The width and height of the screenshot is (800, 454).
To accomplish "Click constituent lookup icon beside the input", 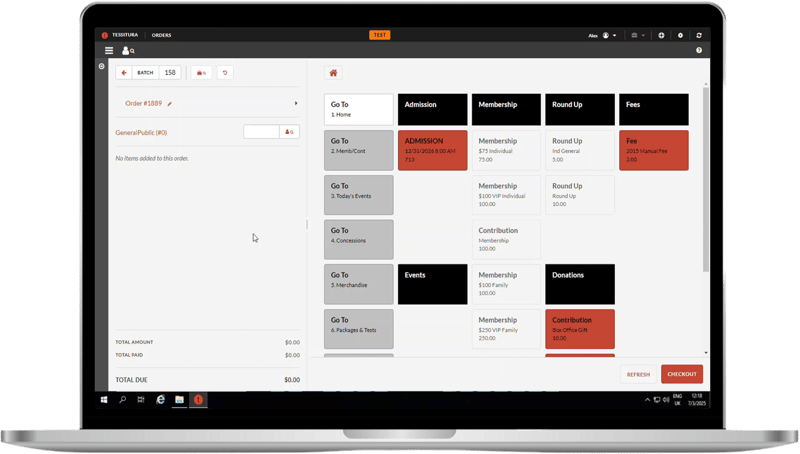I will click(x=289, y=132).
